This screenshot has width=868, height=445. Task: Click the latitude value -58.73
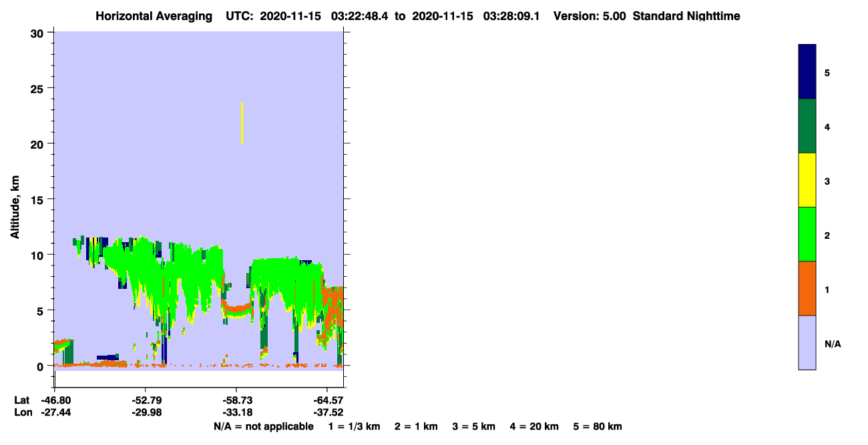click(x=236, y=400)
